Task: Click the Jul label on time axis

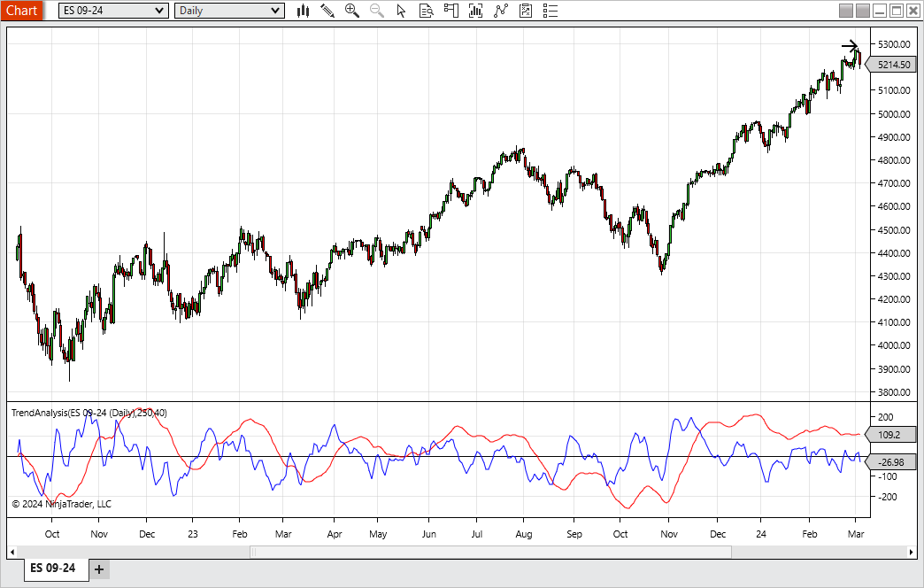Action: (477, 534)
